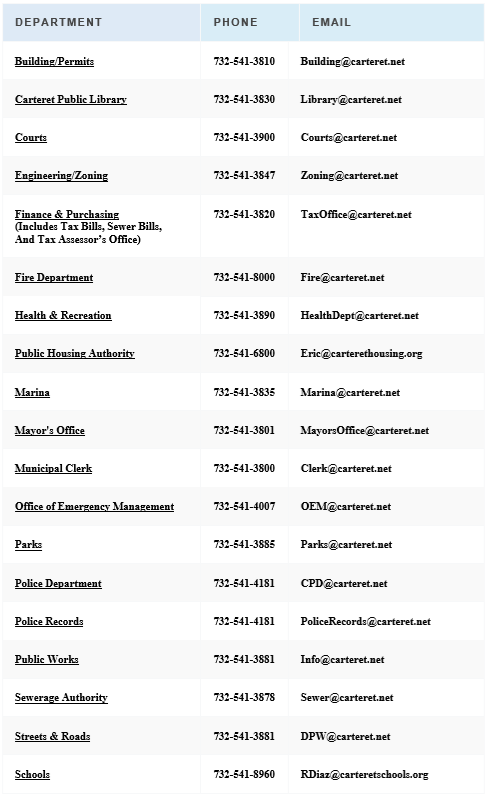The height and width of the screenshot is (796, 485).
Task: Select the Public Works link
Action: (47, 659)
